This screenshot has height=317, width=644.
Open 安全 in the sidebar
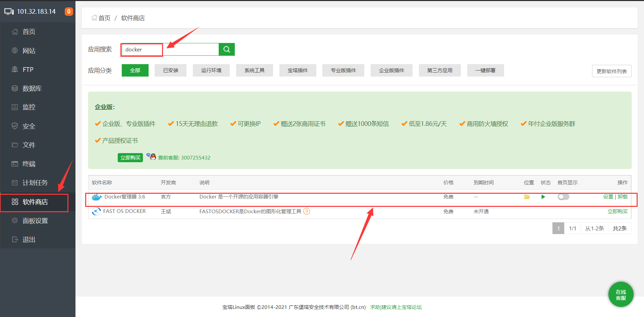tap(38, 126)
